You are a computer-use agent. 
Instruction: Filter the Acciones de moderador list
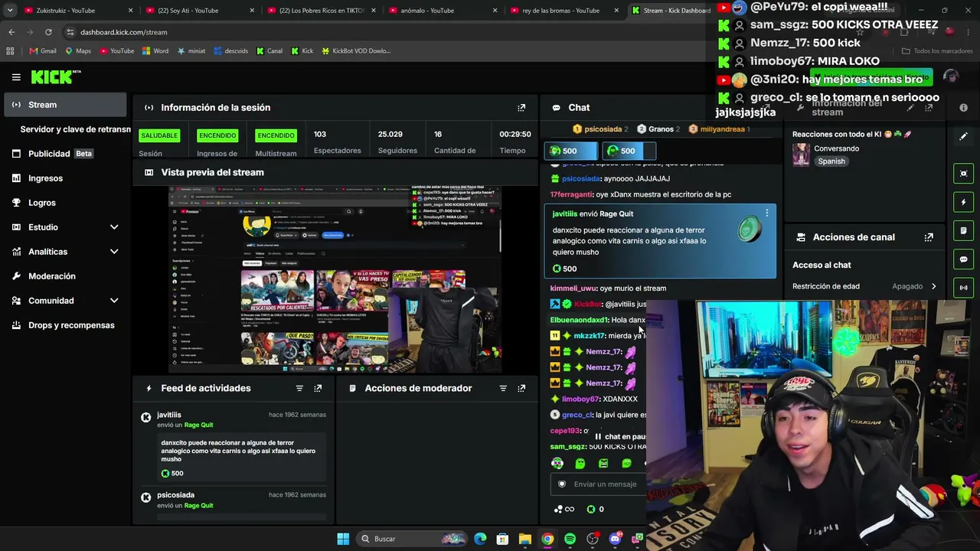(x=503, y=388)
